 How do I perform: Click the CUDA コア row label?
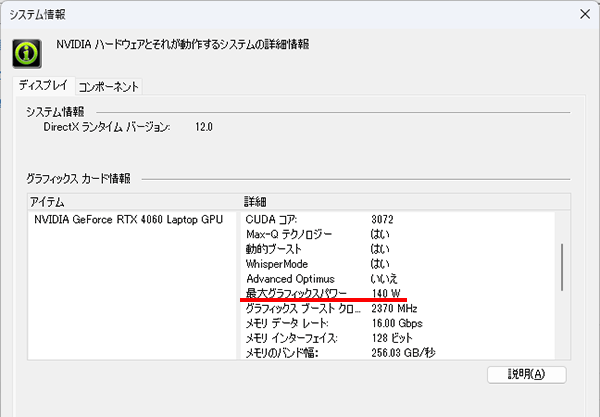point(271,220)
